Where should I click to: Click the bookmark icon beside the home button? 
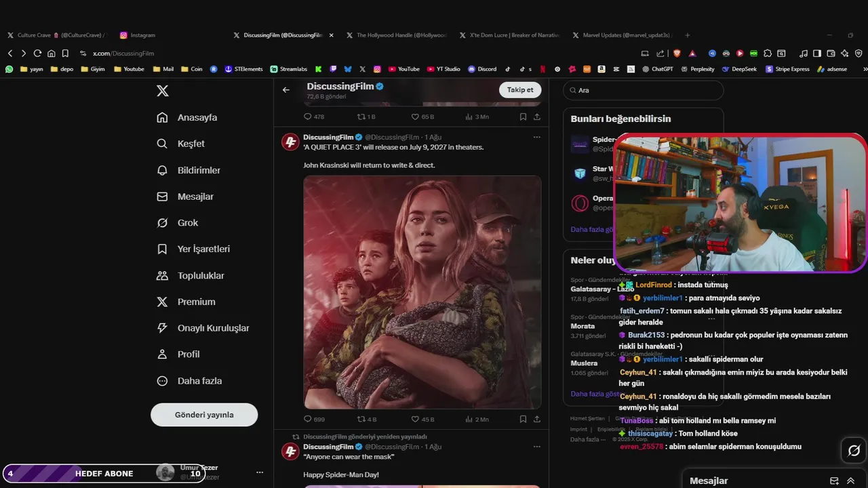65,53
